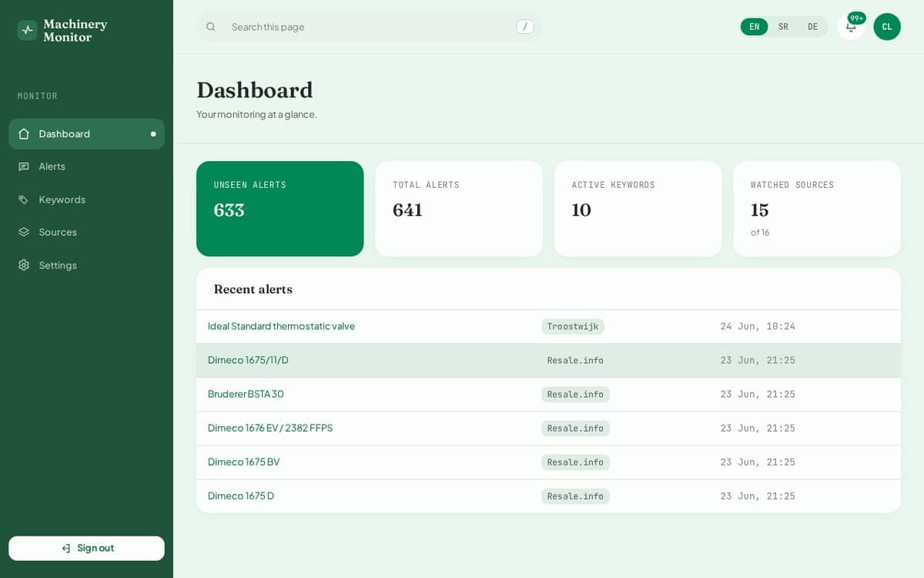Click Resale.info tag in Dimeco 1675 D row

(x=575, y=496)
